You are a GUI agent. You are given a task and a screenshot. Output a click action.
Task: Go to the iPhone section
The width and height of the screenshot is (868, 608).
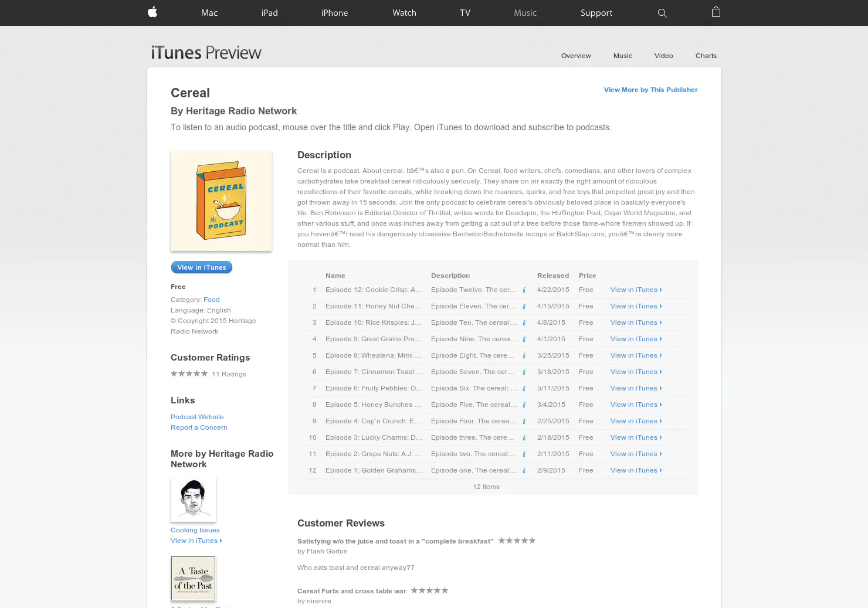(x=334, y=13)
